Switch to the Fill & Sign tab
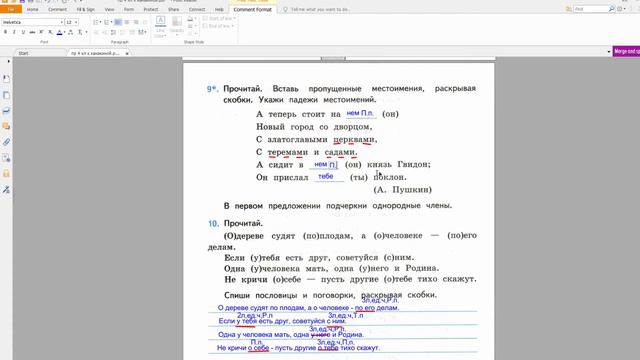The image size is (640, 360). pos(85,9)
